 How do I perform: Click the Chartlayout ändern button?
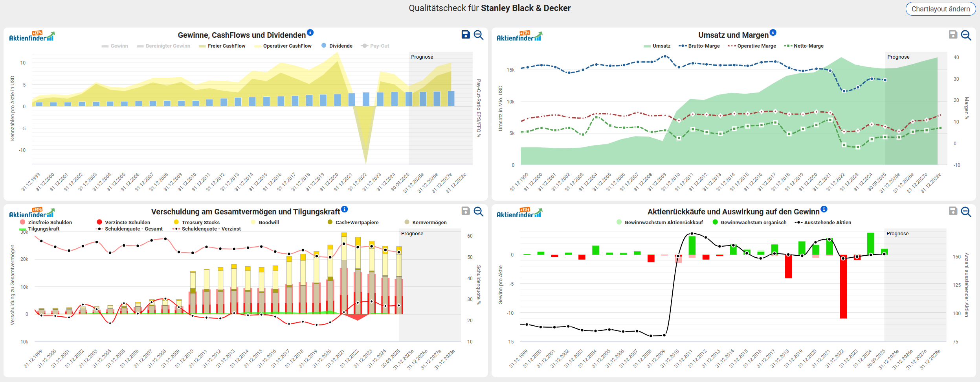940,9
